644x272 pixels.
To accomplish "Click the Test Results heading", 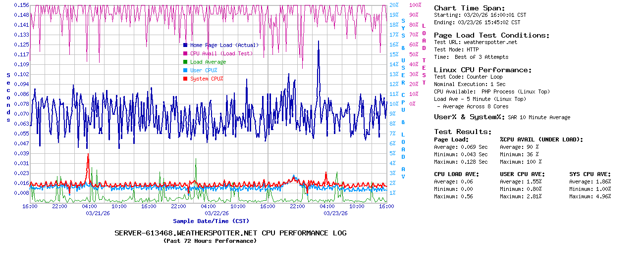I will tap(463, 132).
